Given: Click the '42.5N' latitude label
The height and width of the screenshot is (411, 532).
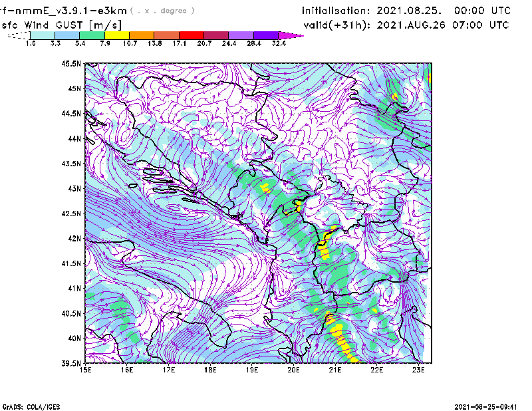Looking at the screenshot, I should [71, 213].
